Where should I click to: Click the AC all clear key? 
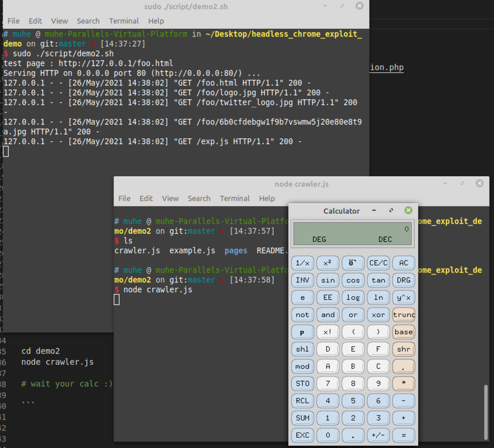tap(404, 263)
